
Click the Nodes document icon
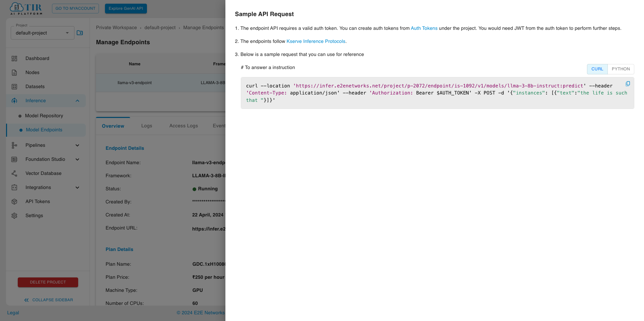[x=14, y=72]
